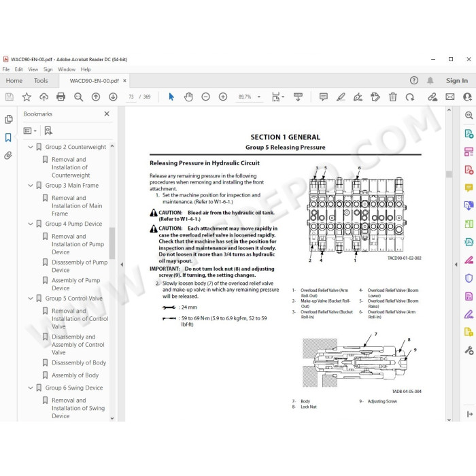This screenshot has height=476, width=476.
Task: Open fit page options icon
Action: pos(277,97)
